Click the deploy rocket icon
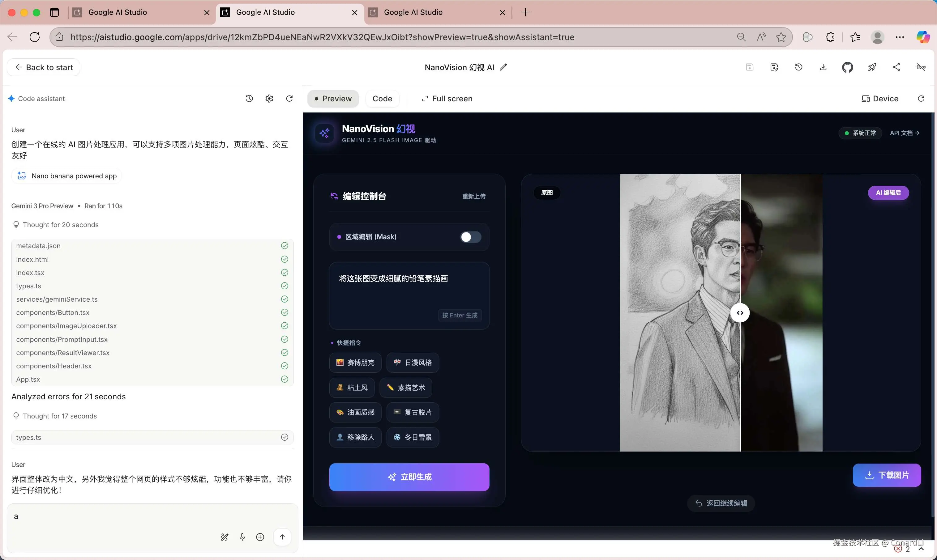The image size is (937, 560). 872,67
